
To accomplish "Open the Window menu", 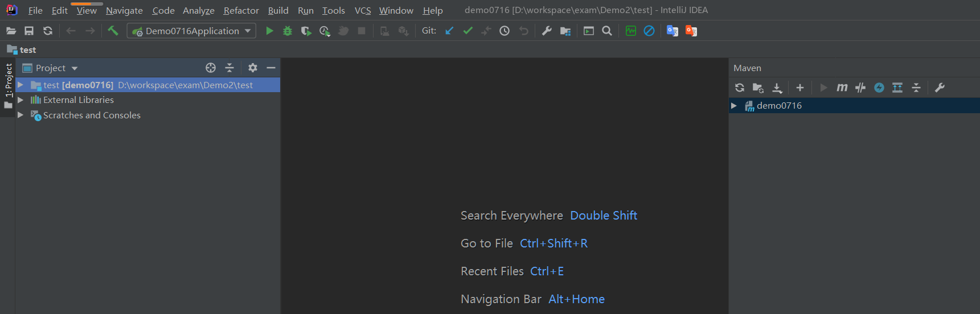I will coord(396,10).
